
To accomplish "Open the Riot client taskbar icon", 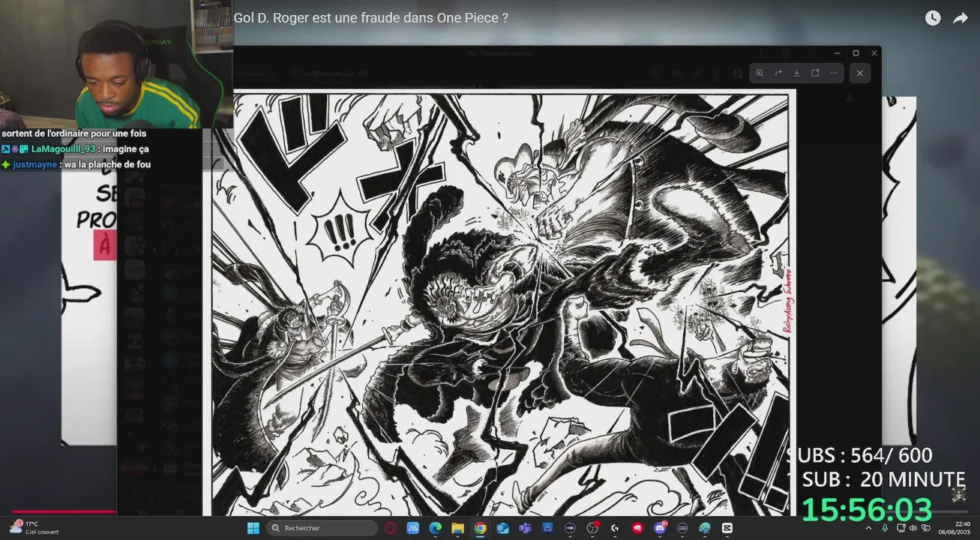I will pos(637,528).
